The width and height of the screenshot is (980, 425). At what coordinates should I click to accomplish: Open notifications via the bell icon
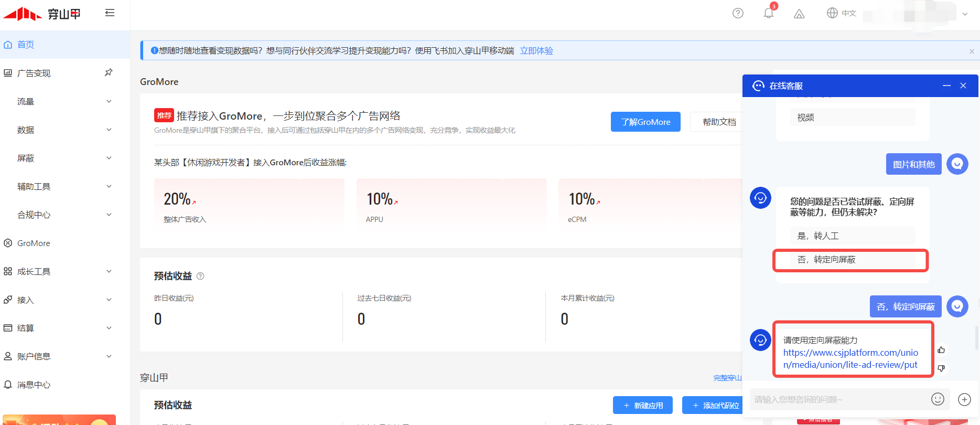769,13
